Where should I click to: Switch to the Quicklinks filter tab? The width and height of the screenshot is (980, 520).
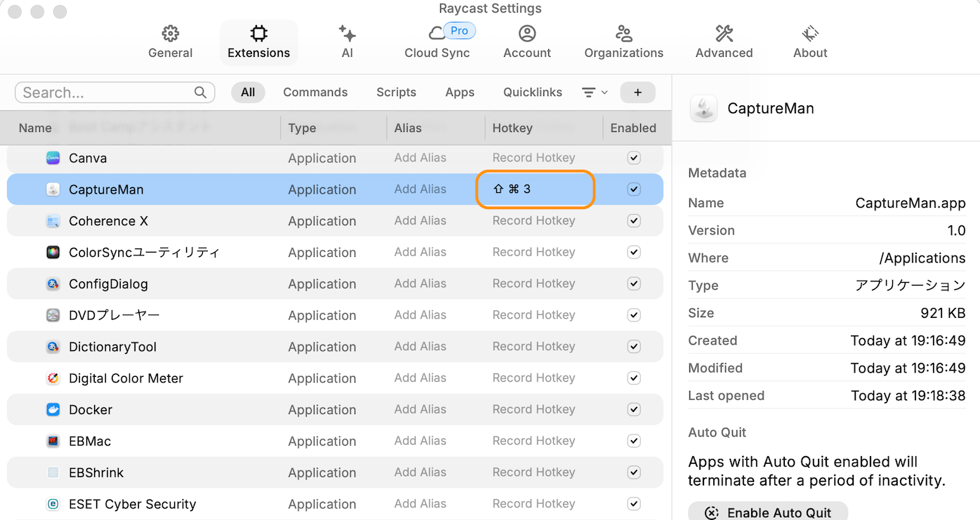point(532,93)
